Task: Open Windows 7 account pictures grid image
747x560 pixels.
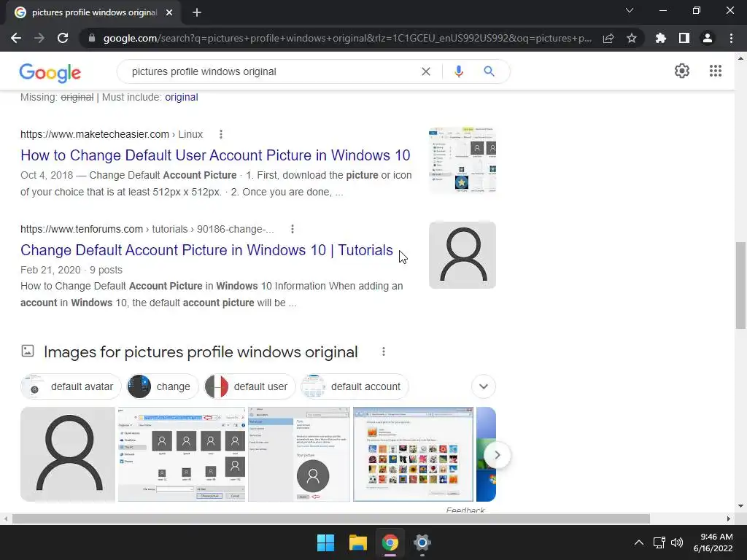Action: [413, 454]
